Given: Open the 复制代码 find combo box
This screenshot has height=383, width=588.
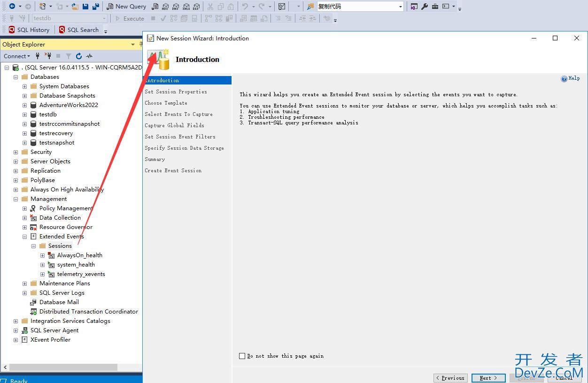Looking at the screenshot, I should coord(360,7).
